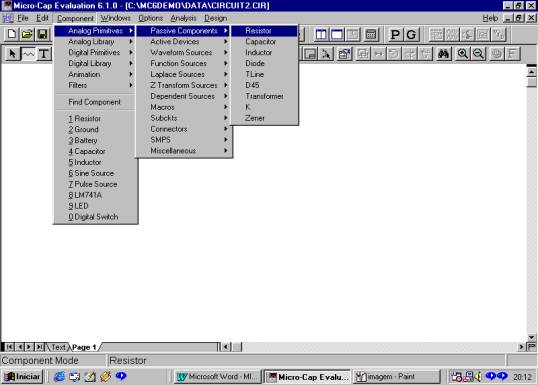Expand the Analog Library submenu
This screenshot has width=538, height=385.
(95, 42)
